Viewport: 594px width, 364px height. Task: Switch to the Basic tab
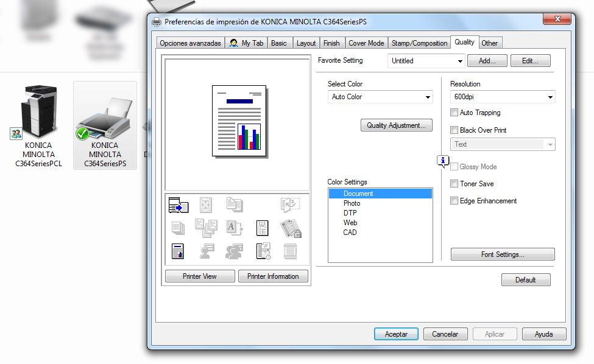tap(279, 43)
